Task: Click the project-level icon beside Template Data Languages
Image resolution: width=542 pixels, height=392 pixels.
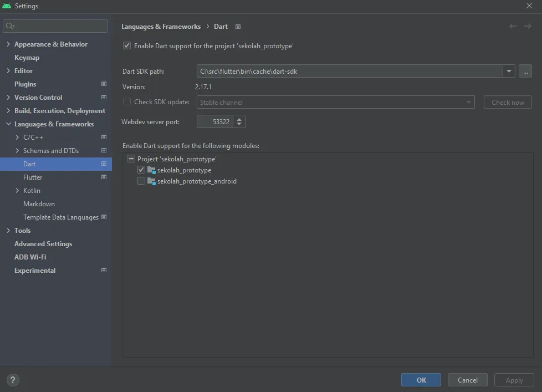Action: (104, 217)
